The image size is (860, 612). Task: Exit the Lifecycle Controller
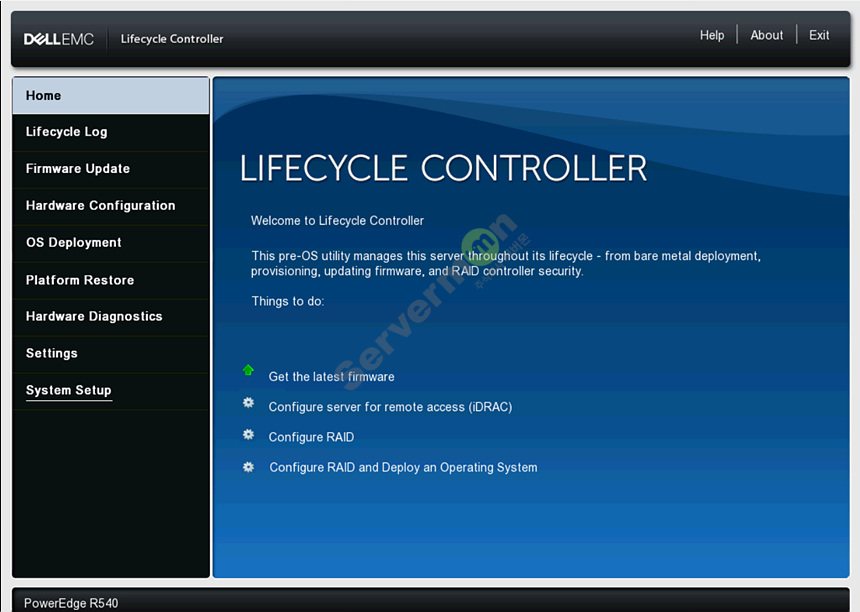(819, 35)
